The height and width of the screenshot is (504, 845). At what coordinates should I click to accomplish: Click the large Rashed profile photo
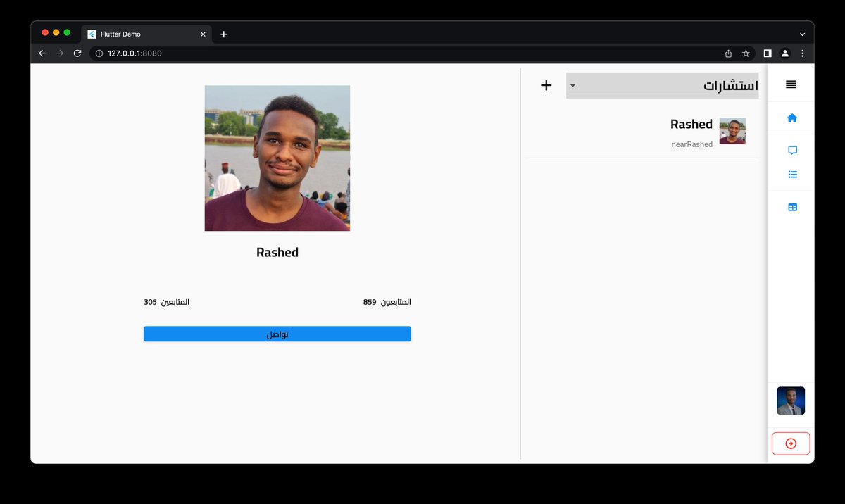point(277,158)
